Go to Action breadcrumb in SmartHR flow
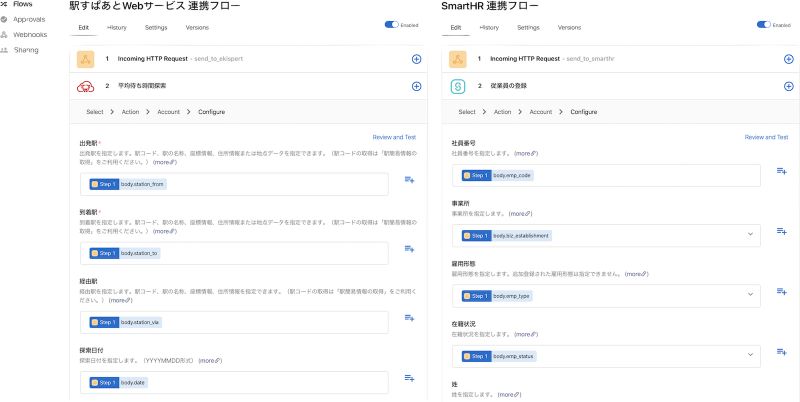The height and width of the screenshot is (402, 800). click(x=503, y=112)
